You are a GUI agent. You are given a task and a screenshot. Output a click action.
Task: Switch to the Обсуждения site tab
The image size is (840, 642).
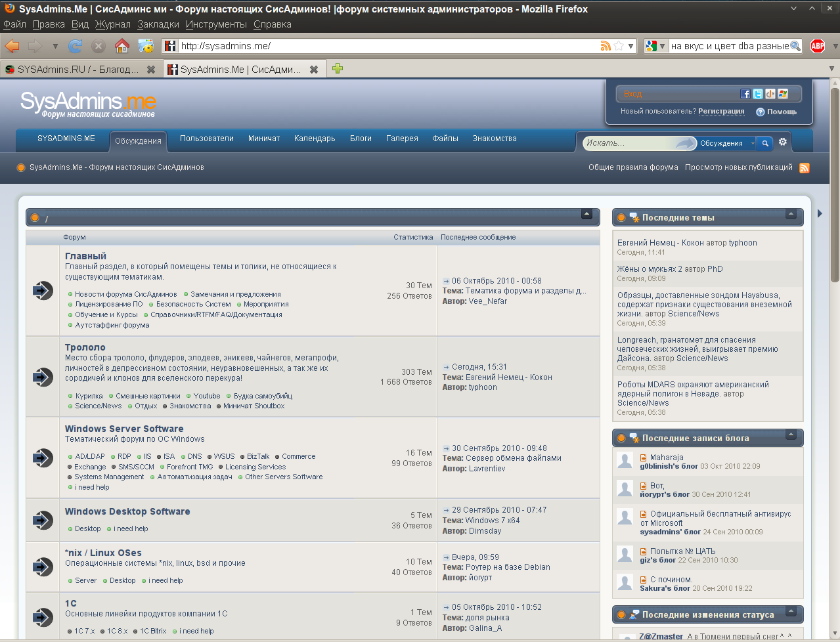point(138,141)
